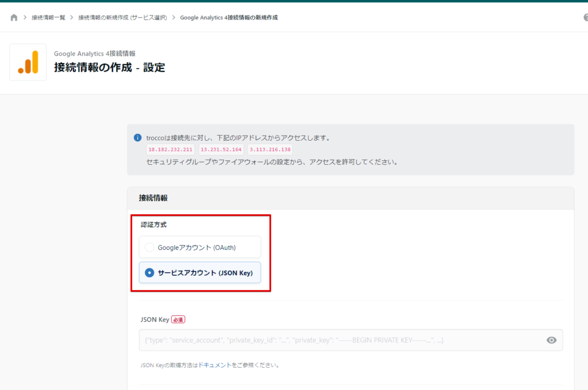Screen dimensions: 588x390
Task: Click the Google Analytics 4 orange logo
Action: pyautogui.click(x=28, y=62)
